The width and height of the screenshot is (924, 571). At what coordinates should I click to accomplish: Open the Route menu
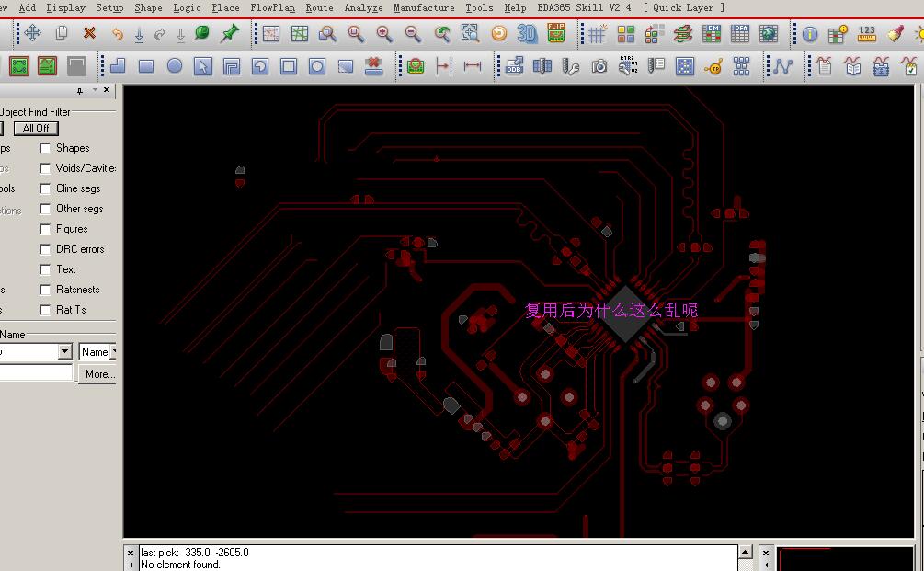[319, 7]
